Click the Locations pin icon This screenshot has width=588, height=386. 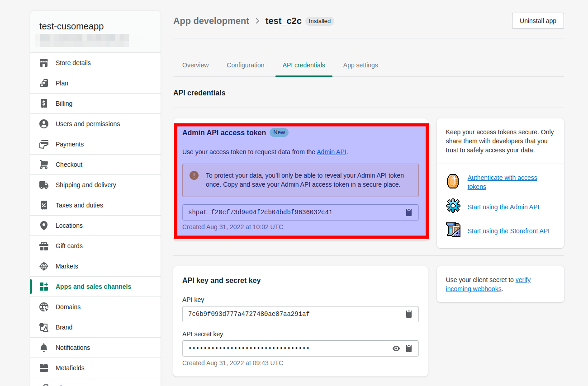tap(44, 226)
